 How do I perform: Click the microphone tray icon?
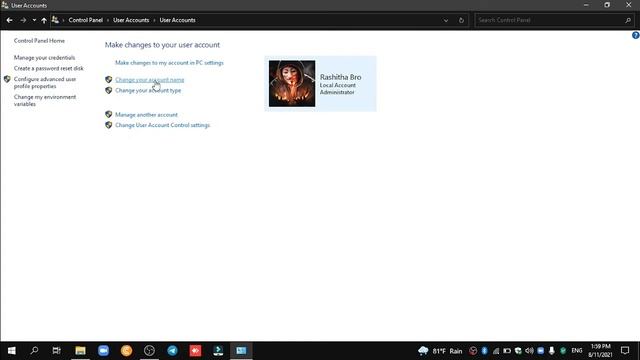[552, 351]
